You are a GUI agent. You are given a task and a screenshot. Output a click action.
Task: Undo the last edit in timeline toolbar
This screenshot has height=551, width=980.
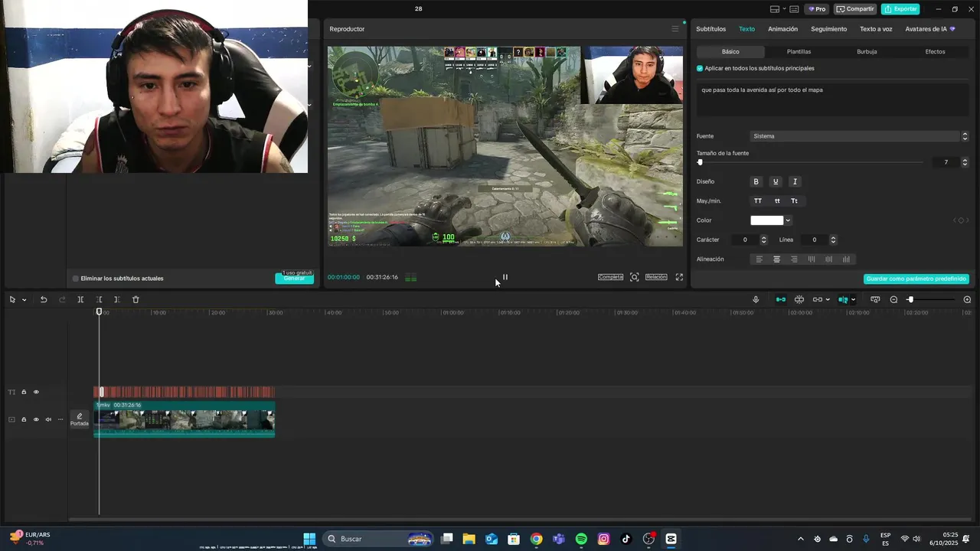click(x=44, y=299)
